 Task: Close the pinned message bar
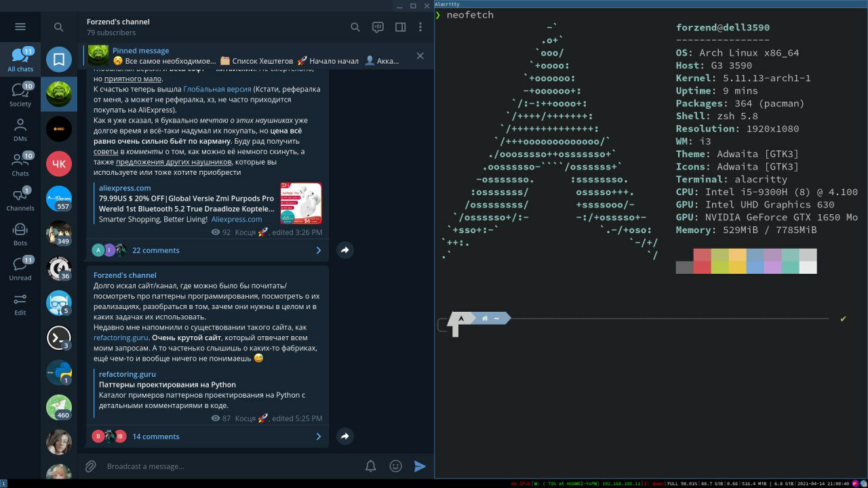click(x=420, y=56)
